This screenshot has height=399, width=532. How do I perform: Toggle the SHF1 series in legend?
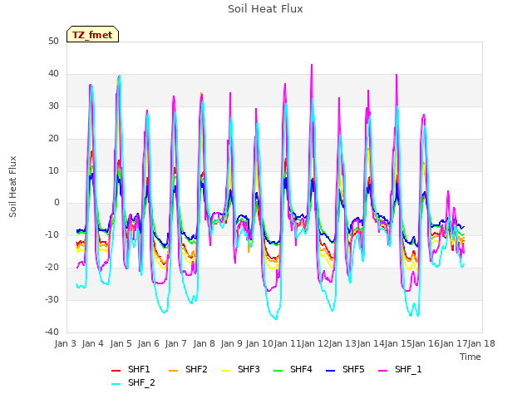pos(139,369)
